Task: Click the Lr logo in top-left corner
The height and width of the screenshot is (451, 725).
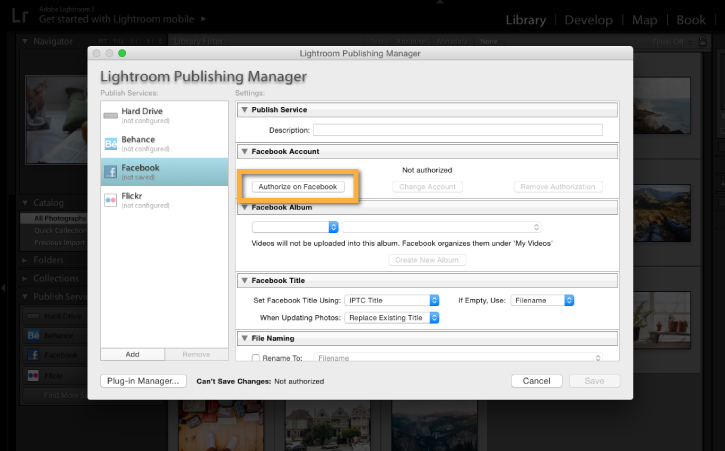Action: coord(20,16)
